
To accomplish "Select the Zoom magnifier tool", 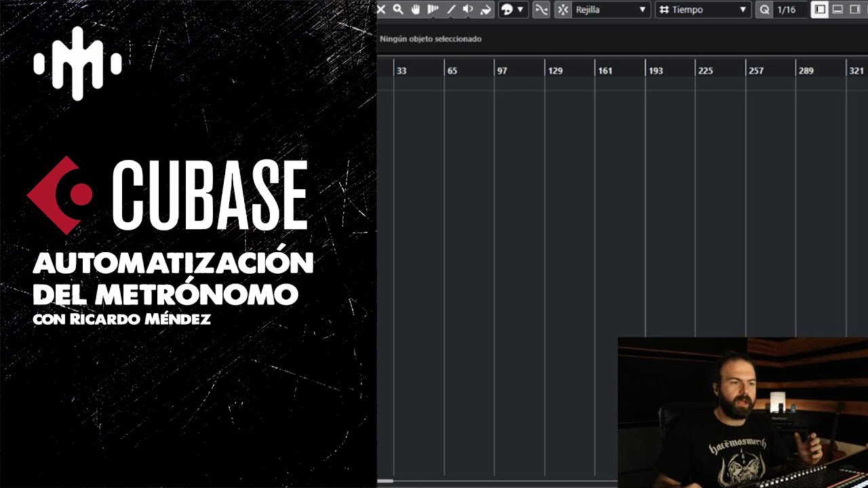I will point(398,9).
